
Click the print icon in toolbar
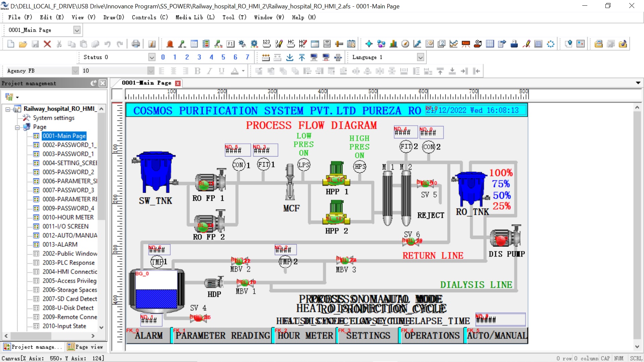pos(136,44)
